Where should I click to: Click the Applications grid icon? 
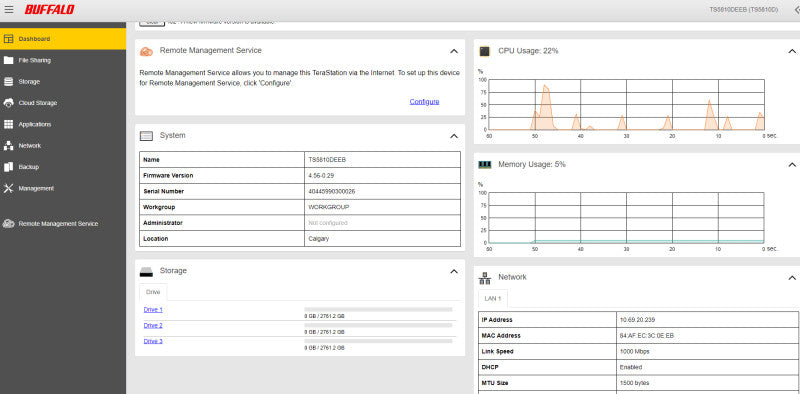9,125
